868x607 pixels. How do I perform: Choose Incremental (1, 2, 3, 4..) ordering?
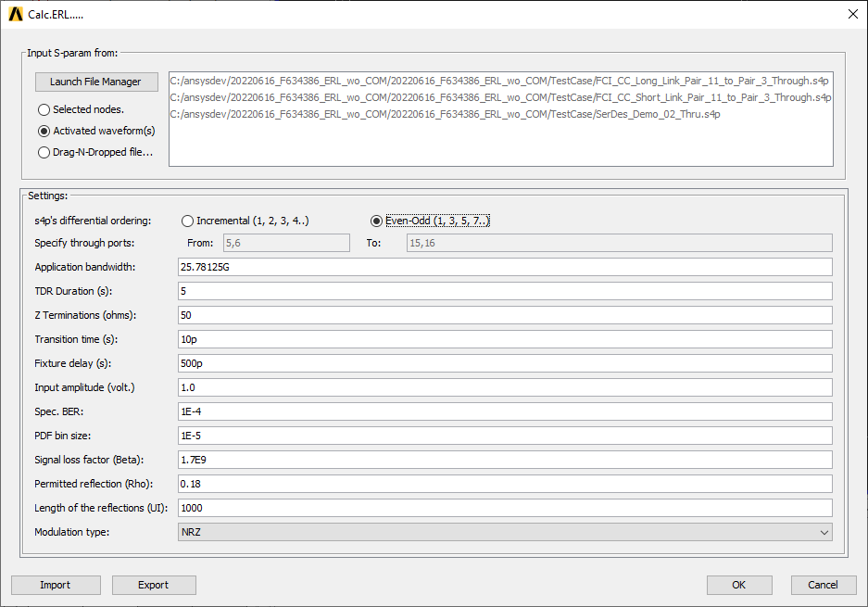point(245,221)
